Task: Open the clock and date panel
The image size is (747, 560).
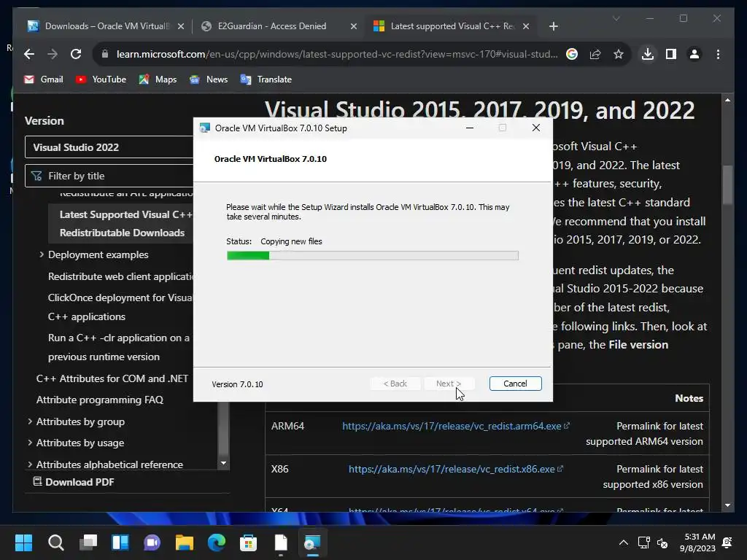Action: tap(697, 542)
